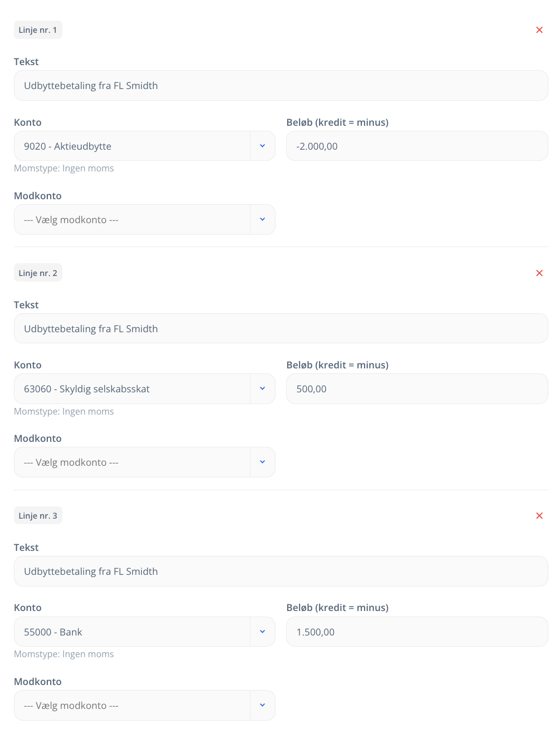Delete line nr. 1 with red X
Image resolution: width=560 pixels, height=739 pixels.
pyautogui.click(x=539, y=30)
